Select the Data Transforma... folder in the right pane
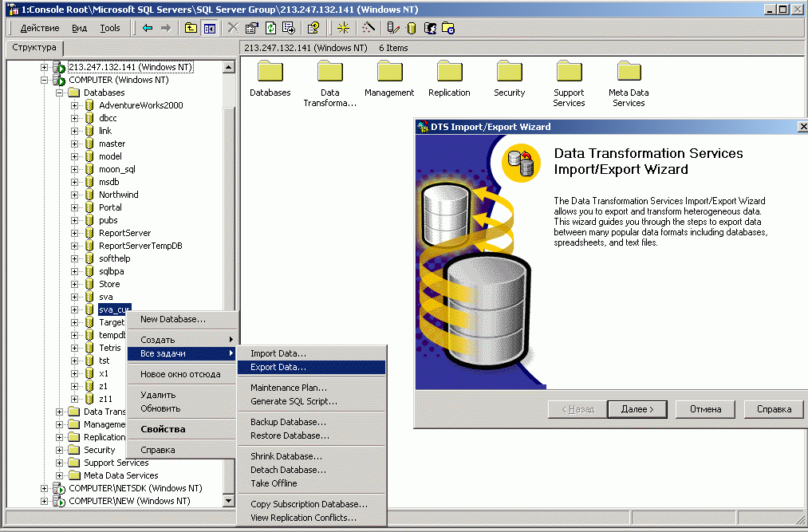 pos(329,84)
